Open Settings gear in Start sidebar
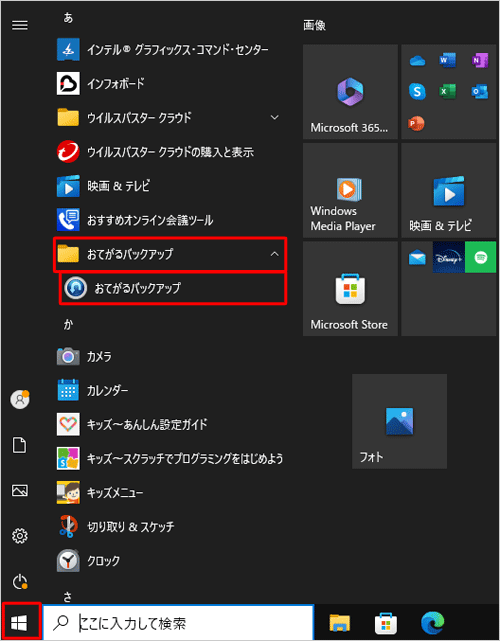 (20, 536)
